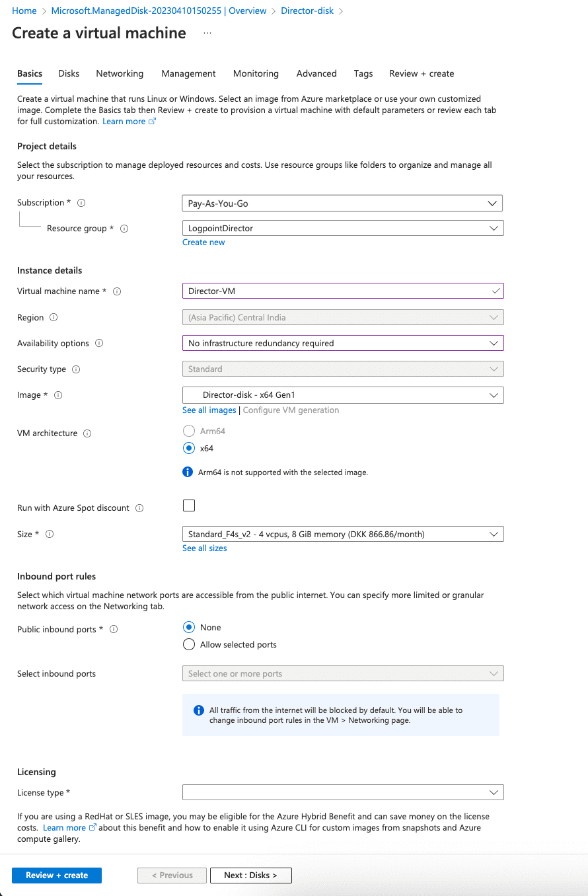Screen dimensions: 588x896
Task: Open the Monitoring tab
Action: (256, 73)
